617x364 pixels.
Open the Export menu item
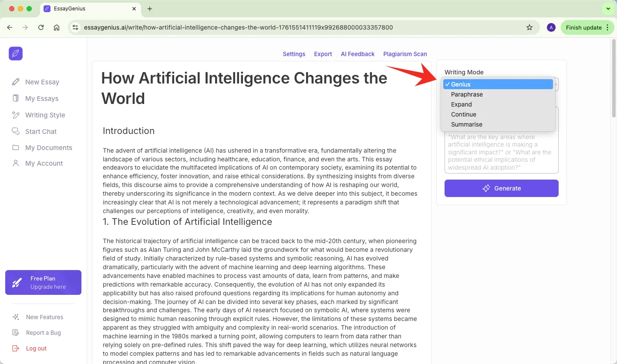click(323, 54)
